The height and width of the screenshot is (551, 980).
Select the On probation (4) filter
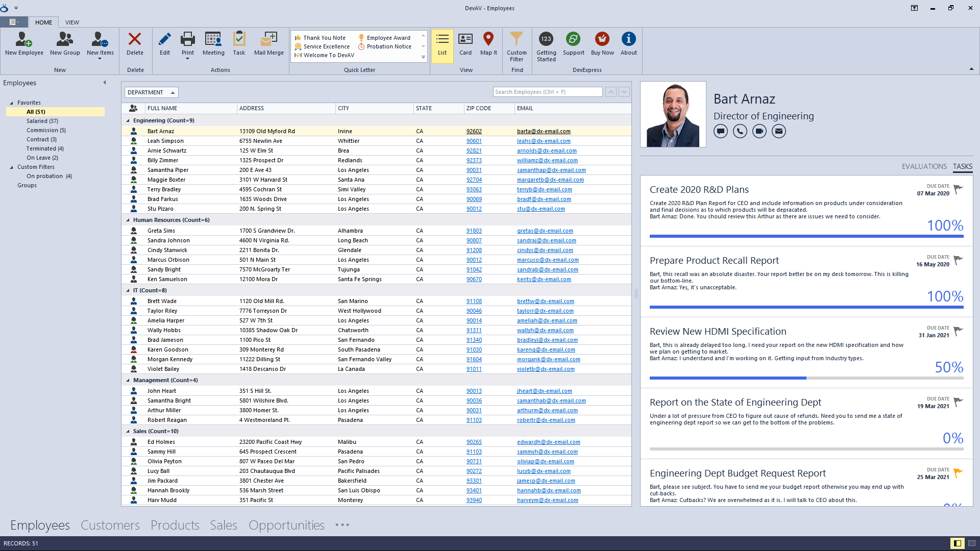[x=49, y=177]
